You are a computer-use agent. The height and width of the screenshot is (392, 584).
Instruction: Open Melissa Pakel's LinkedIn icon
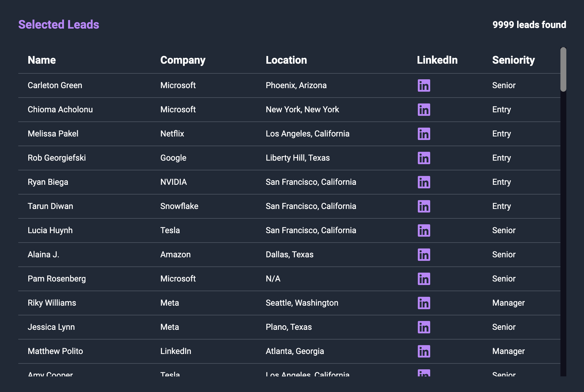point(424,134)
